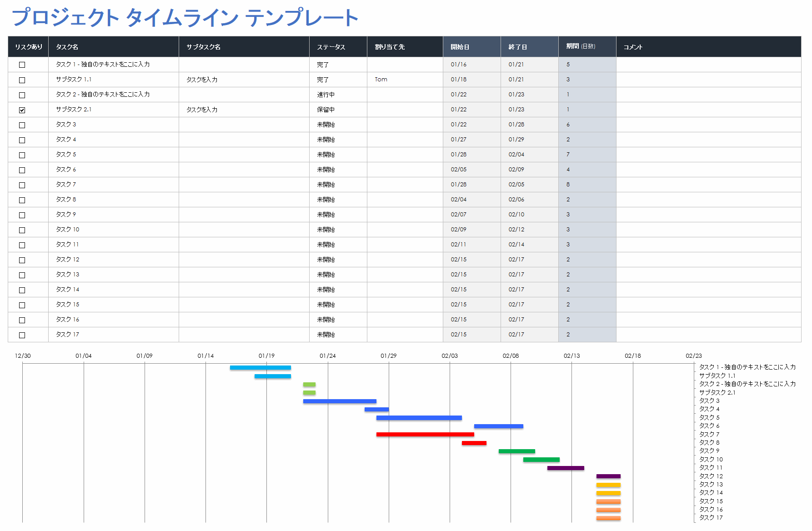The width and height of the screenshot is (812, 531).
Task: Click the green タスク 10 Gantt bar
Action: point(541,460)
